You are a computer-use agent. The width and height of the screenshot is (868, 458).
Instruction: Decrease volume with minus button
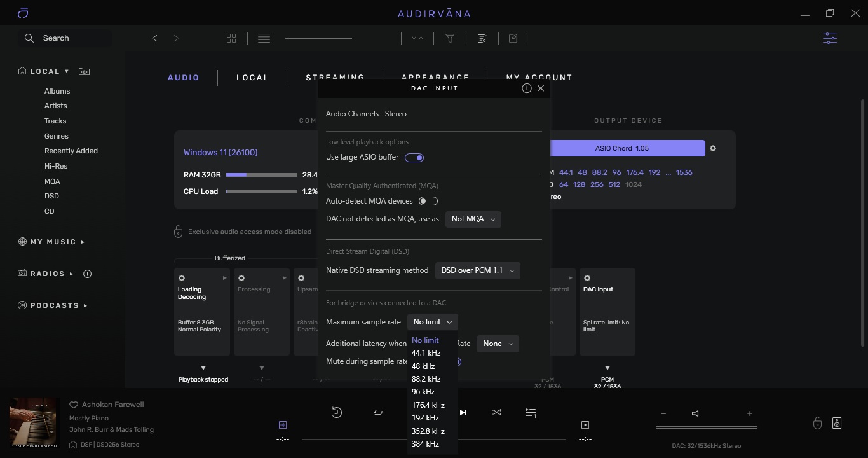coord(663,413)
